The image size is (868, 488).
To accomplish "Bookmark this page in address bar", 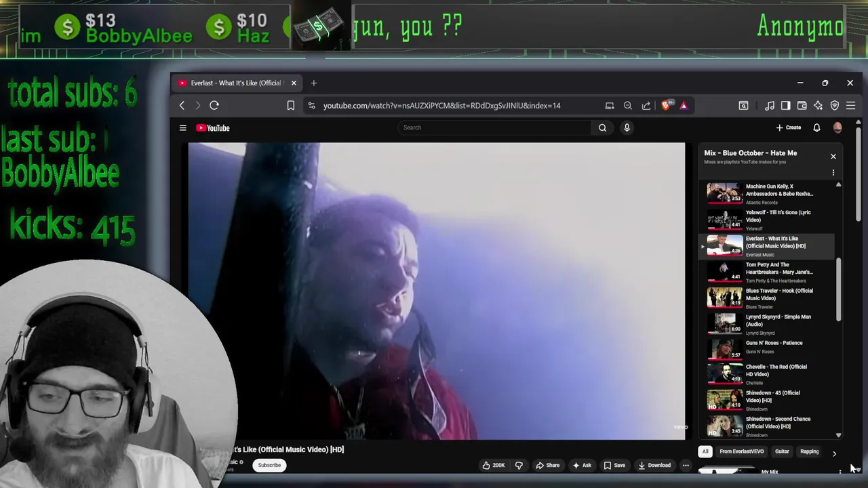I will click(x=290, y=106).
